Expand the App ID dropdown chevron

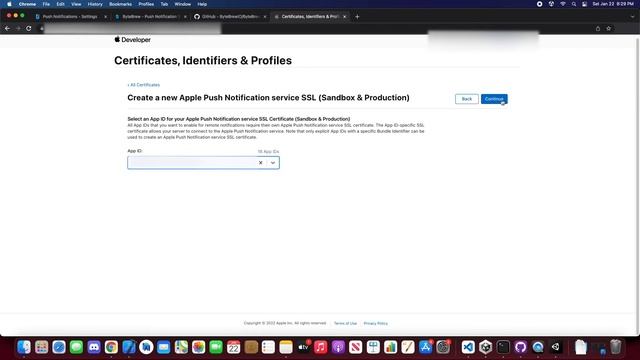[273, 163]
